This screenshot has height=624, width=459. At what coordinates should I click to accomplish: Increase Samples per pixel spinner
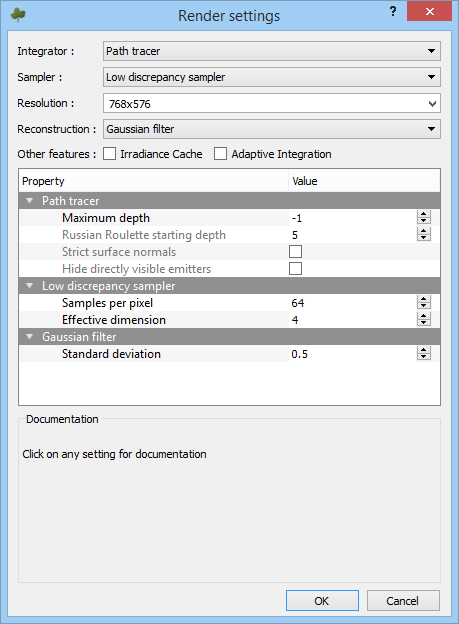(x=424, y=299)
